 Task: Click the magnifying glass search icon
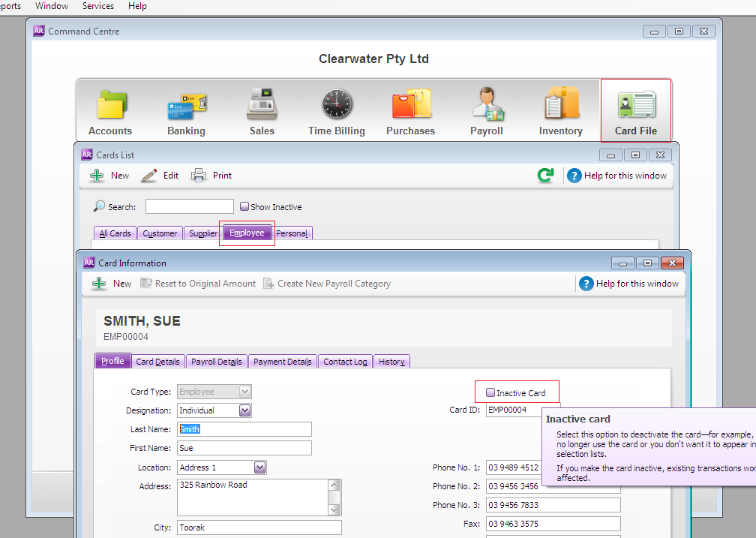click(x=99, y=206)
